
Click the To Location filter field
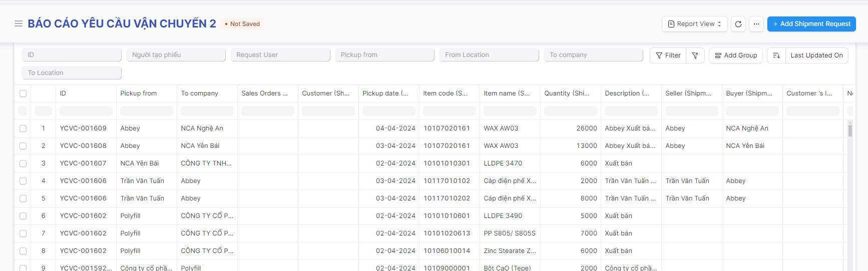(72, 73)
